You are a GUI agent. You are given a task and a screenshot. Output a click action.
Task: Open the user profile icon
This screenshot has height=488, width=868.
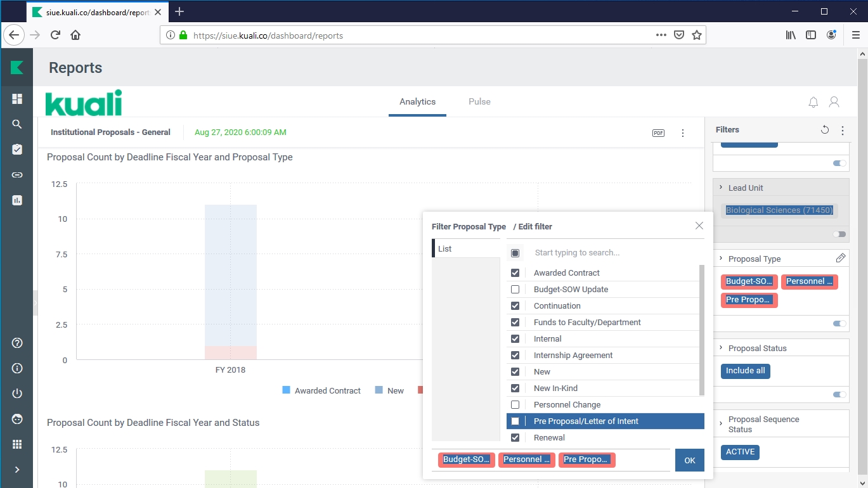click(834, 102)
